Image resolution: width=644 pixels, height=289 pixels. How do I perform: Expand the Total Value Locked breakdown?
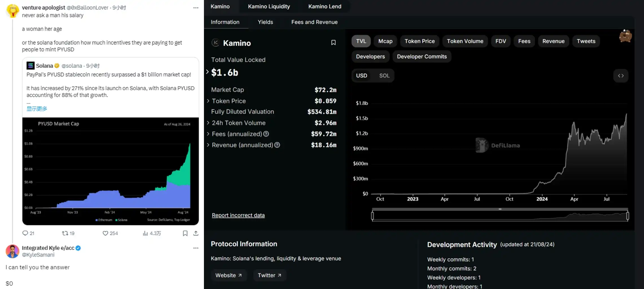click(207, 72)
